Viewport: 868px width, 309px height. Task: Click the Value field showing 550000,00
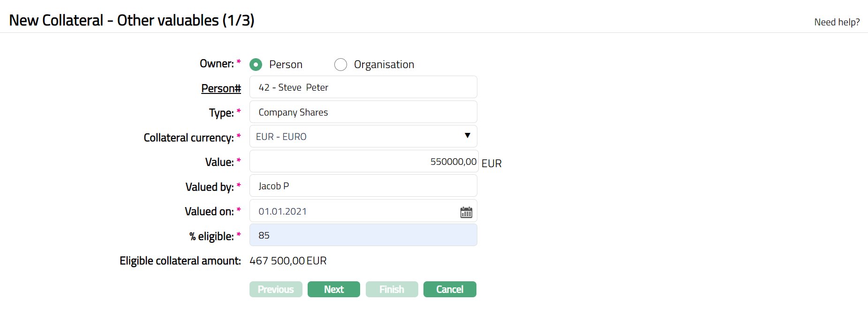pos(363,162)
